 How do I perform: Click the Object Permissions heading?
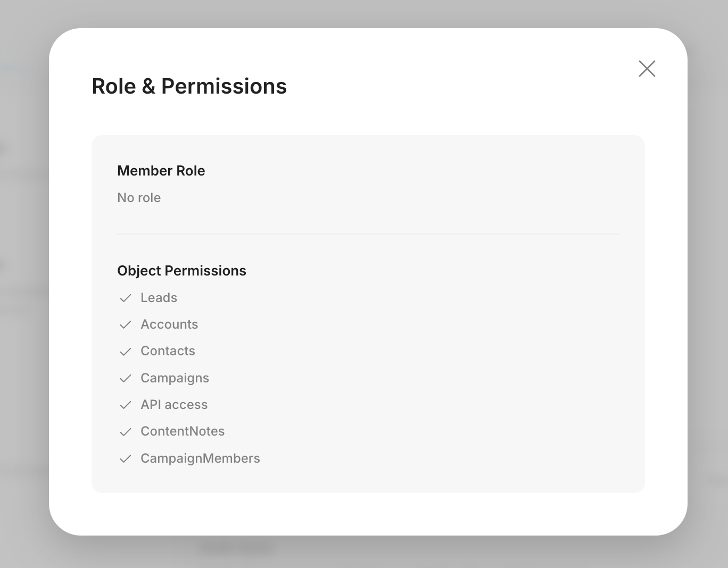pyautogui.click(x=181, y=271)
